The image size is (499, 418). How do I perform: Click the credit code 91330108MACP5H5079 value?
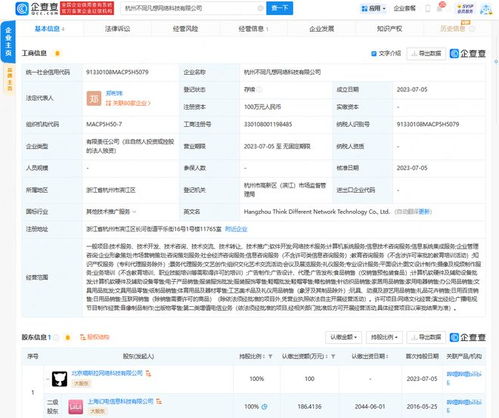click(x=117, y=72)
